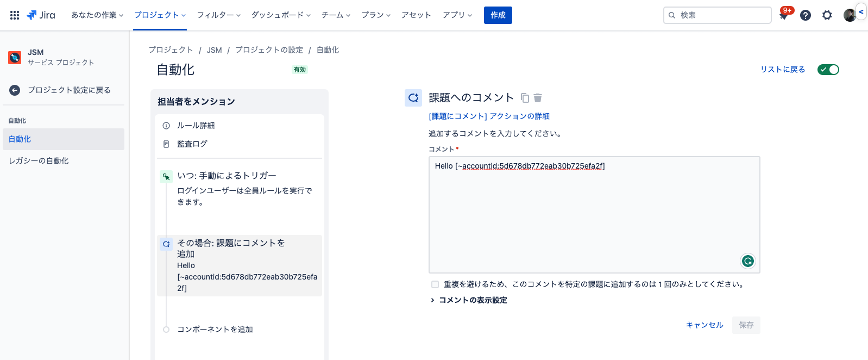868x360 pixels.
Task: Select 自動化 in the sidebar
Action: click(x=64, y=139)
